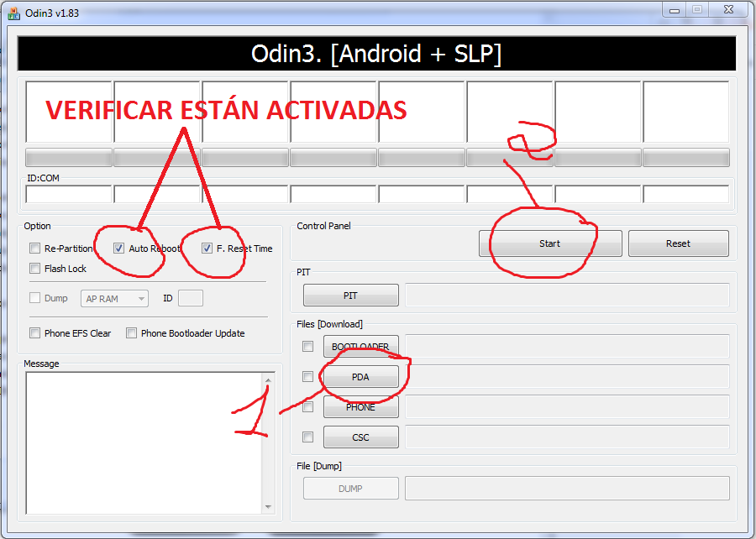Viewport: 756px width, 539px height.
Task: Click the Start button
Action: tap(550, 243)
